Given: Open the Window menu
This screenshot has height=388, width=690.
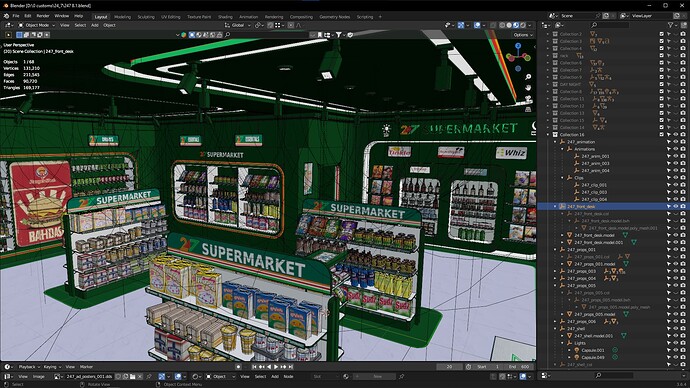Looking at the screenshot, I should click(62, 16).
